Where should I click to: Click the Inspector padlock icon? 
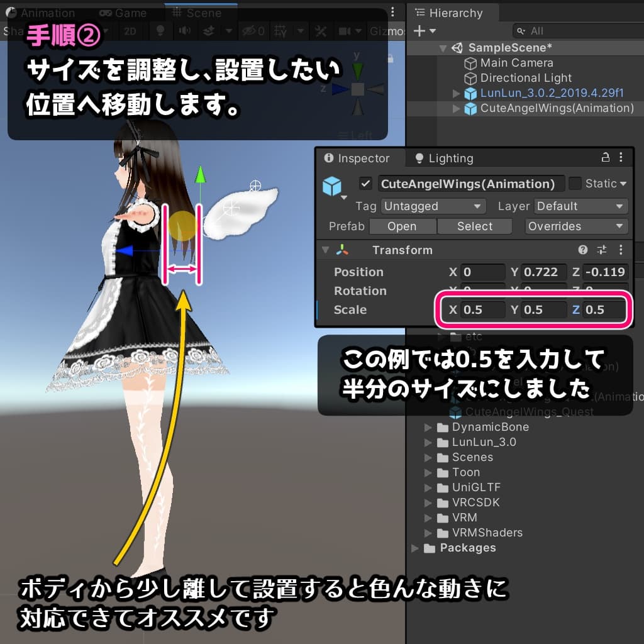[x=605, y=158]
